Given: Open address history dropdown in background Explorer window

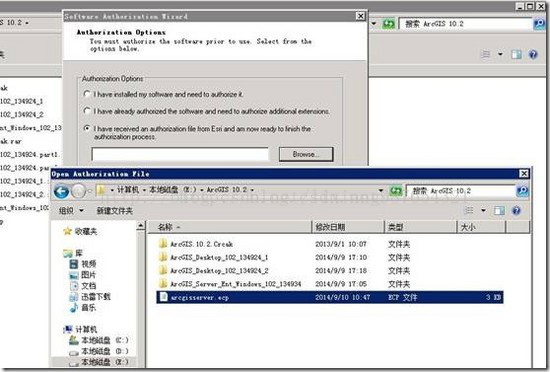Looking at the screenshot, I should pos(374,23).
